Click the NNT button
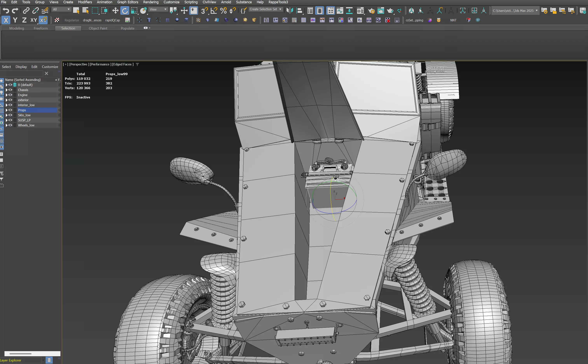Image resolution: width=588 pixels, height=364 pixels. point(453,20)
